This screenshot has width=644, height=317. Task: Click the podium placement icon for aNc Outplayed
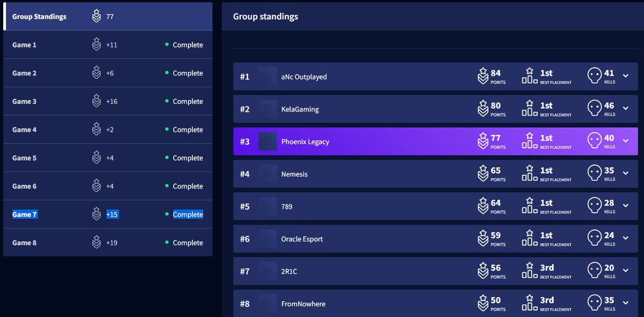(530, 76)
